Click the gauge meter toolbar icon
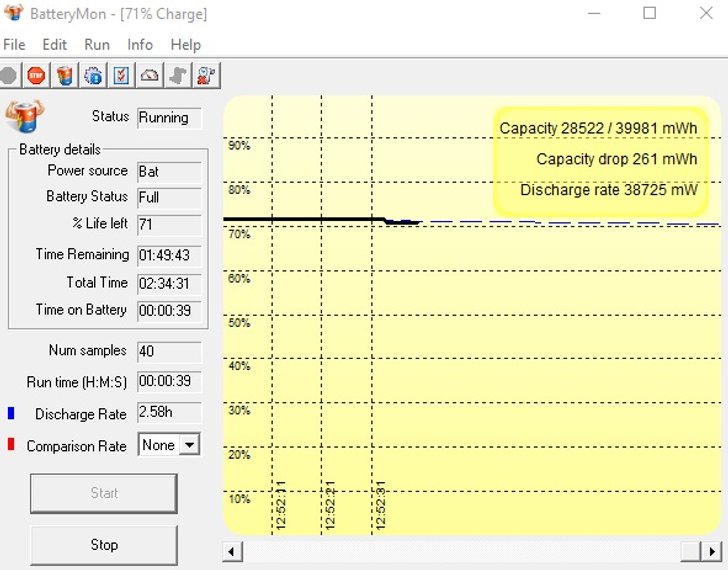 coord(150,75)
